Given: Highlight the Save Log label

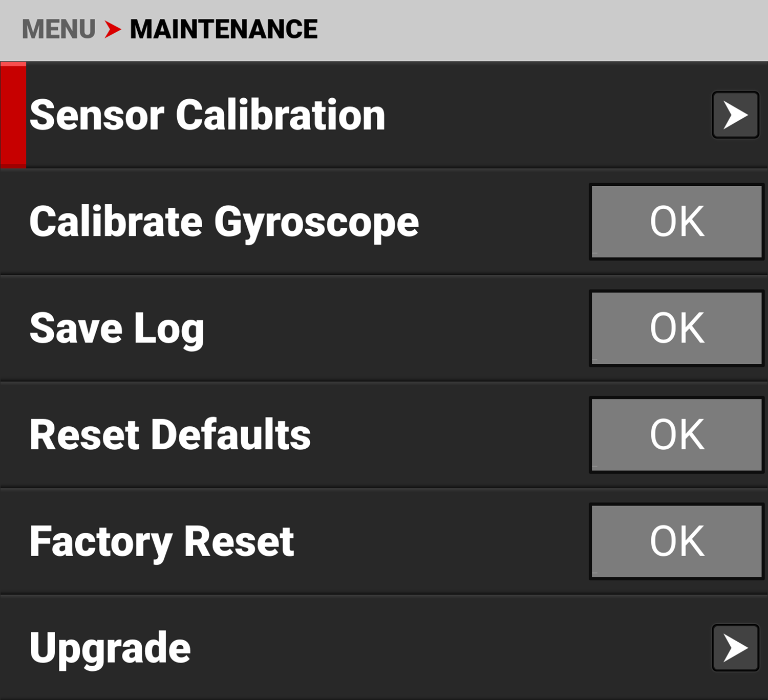Looking at the screenshot, I should point(117,329).
